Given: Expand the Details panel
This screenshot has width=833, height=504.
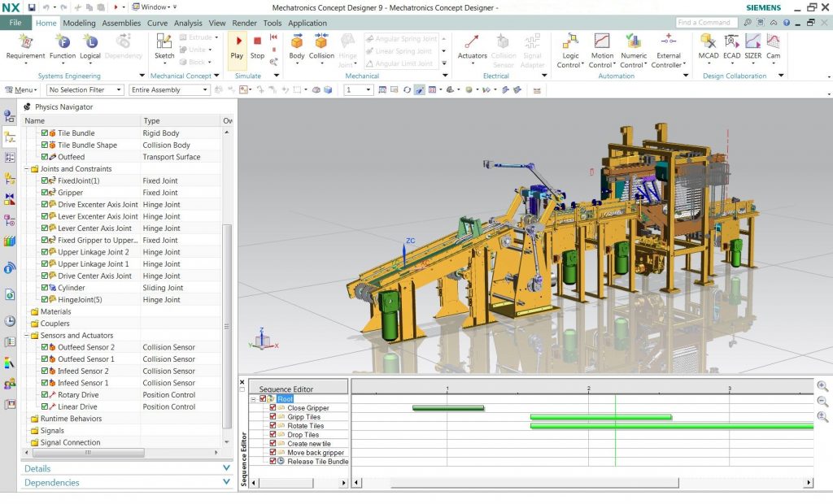Looking at the screenshot, I should click(226, 468).
